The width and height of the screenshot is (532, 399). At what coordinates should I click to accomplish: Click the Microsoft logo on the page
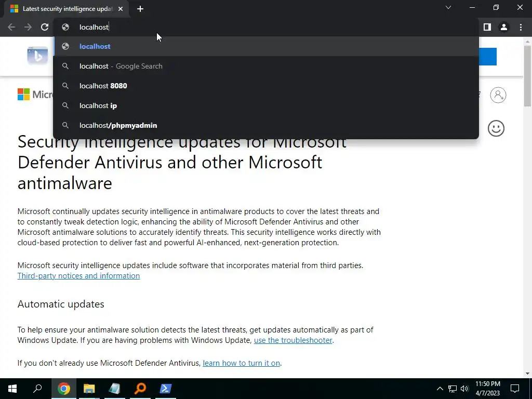tap(35, 95)
